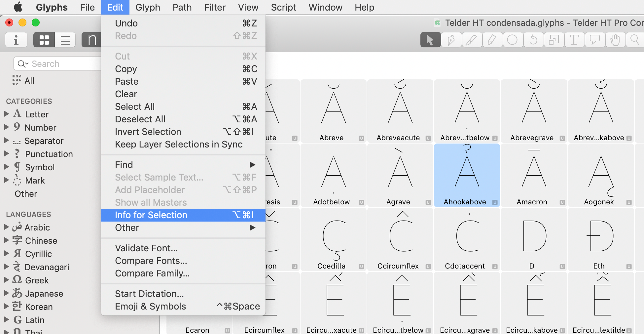Screen dimensions: 644x334
Task: Choose Keep Layer Selections in Sync
Action: pyautogui.click(x=183, y=144)
